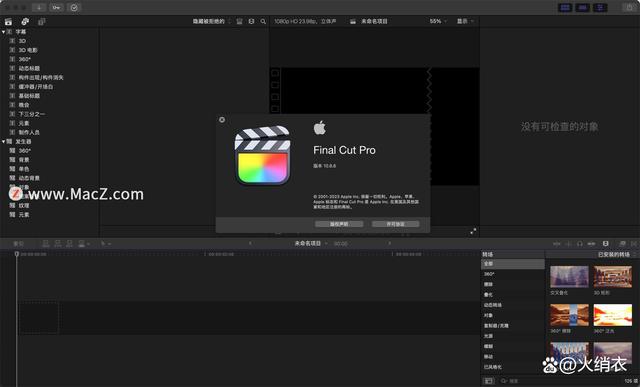Image resolution: width=640 pixels, height=387 pixels.
Task: Open the tool selection dropdown arrow
Action: (x=110, y=244)
